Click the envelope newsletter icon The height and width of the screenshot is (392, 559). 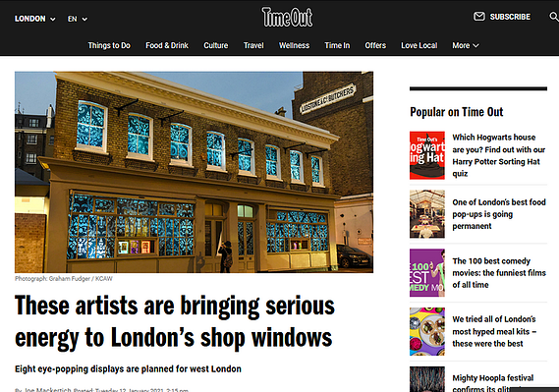(478, 17)
